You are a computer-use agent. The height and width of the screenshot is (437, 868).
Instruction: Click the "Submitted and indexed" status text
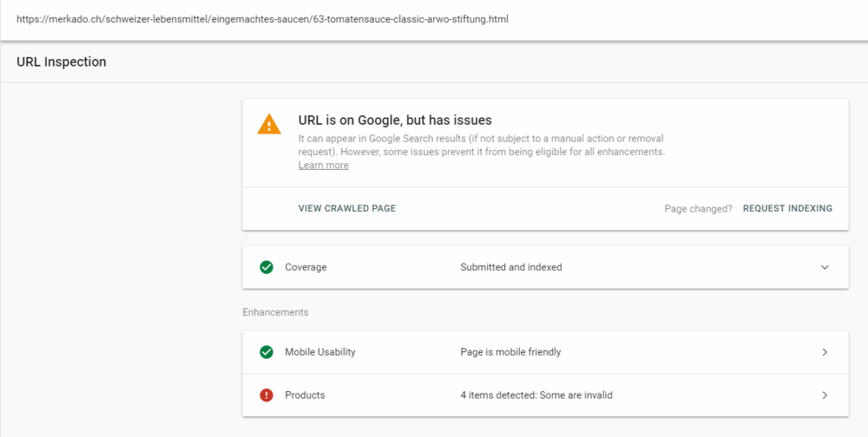tap(511, 267)
